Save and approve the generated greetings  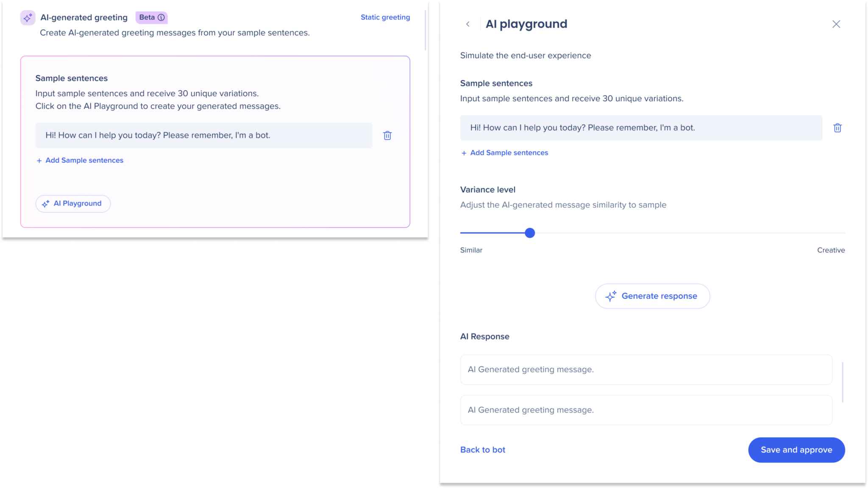[796, 449]
